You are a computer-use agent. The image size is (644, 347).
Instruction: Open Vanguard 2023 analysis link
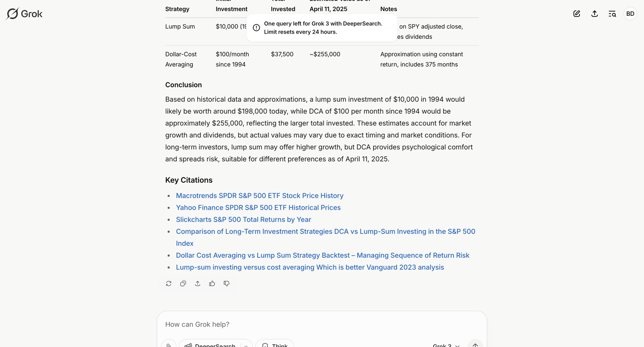[310, 267]
